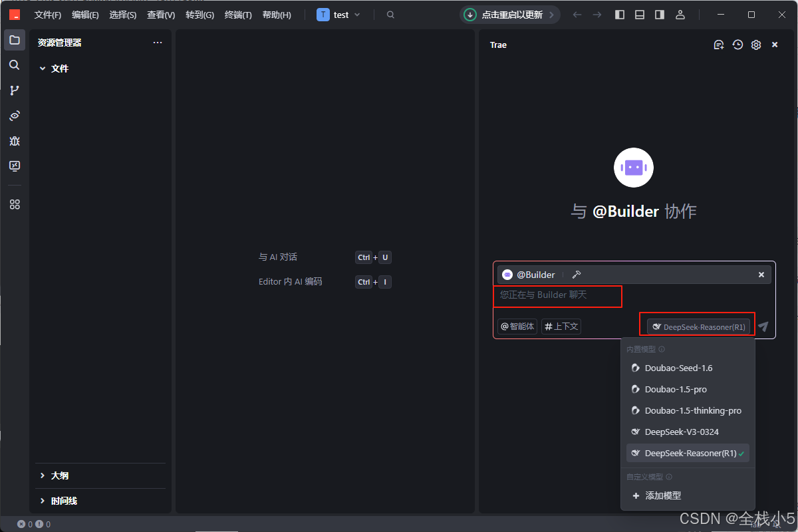
Task: Click the Trae red logo icon
Action: click(15, 15)
